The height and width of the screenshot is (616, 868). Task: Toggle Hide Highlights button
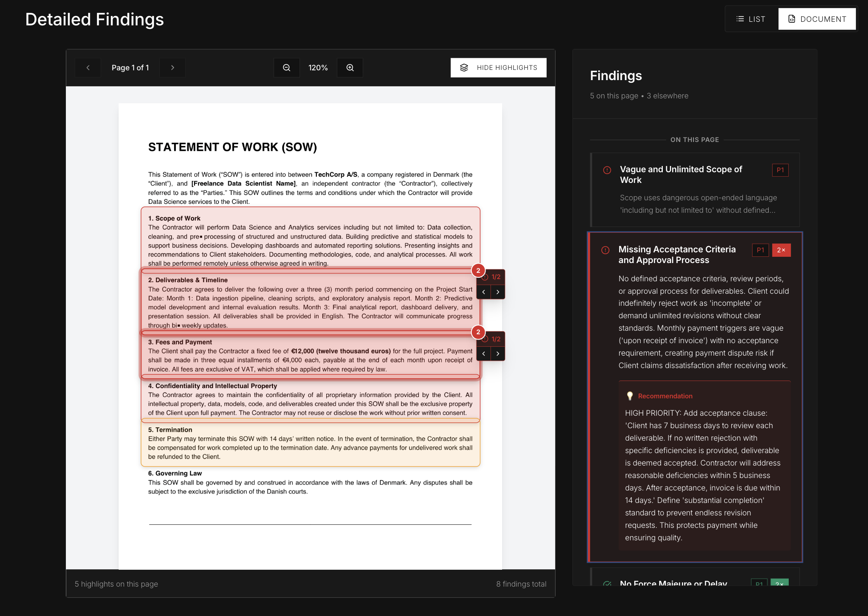(x=498, y=68)
